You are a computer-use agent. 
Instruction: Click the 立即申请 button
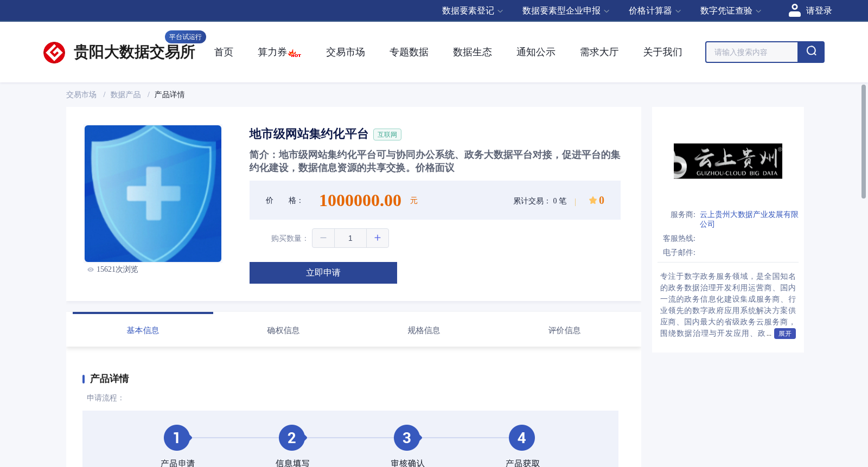[x=323, y=273]
